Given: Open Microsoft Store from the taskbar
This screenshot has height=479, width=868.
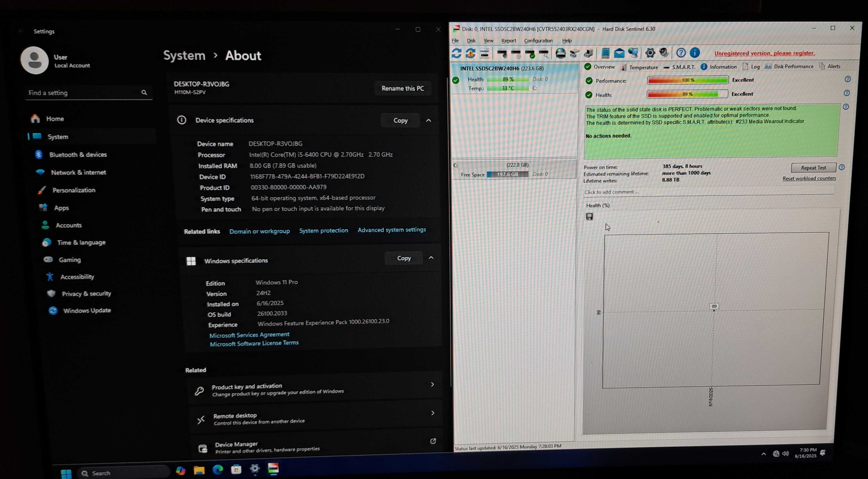Looking at the screenshot, I should [x=236, y=469].
